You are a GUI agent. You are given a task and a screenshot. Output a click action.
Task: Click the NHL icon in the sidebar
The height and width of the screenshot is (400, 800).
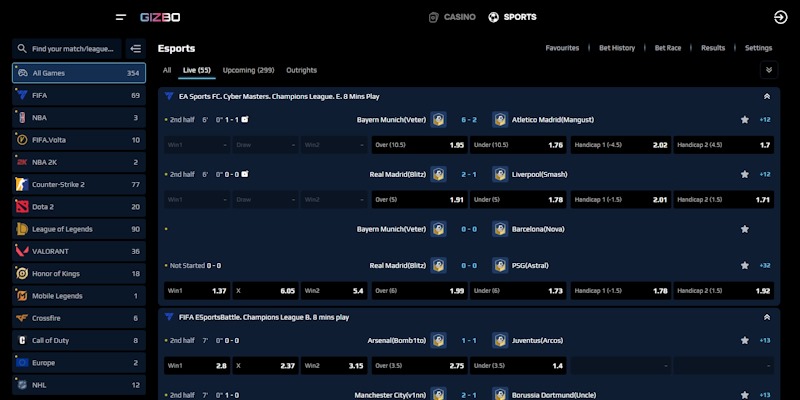[22, 385]
